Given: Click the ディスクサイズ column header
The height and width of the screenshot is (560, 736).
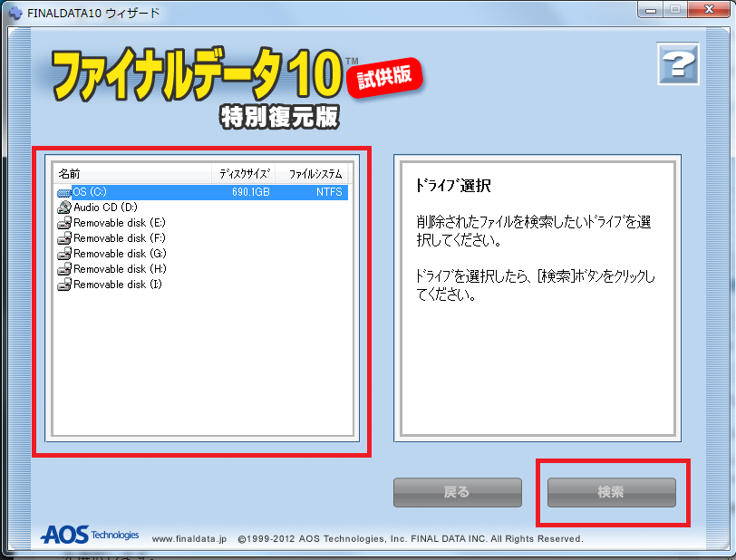Looking at the screenshot, I should (244, 174).
